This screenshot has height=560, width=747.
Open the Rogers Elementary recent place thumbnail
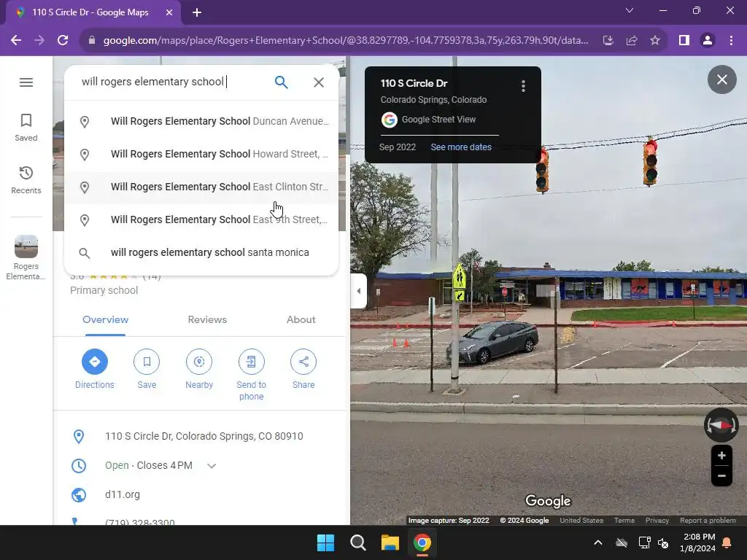pyautogui.click(x=26, y=257)
